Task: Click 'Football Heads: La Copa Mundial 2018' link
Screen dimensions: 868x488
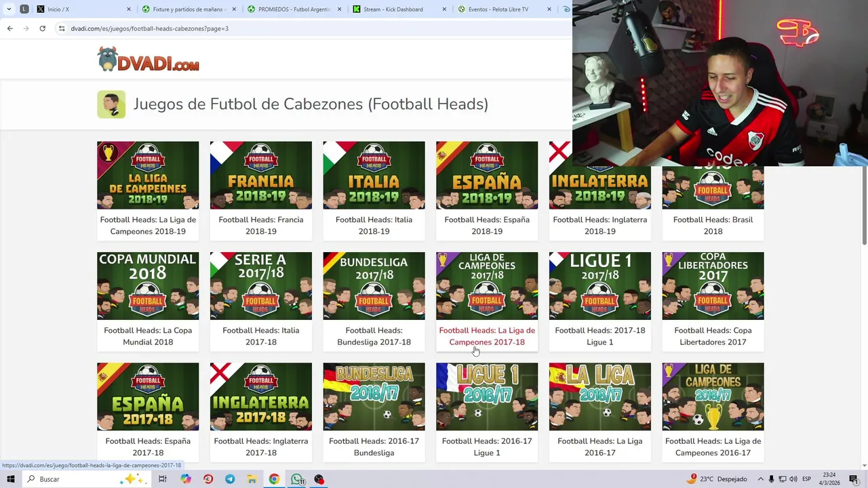Action: coord(148,336)
